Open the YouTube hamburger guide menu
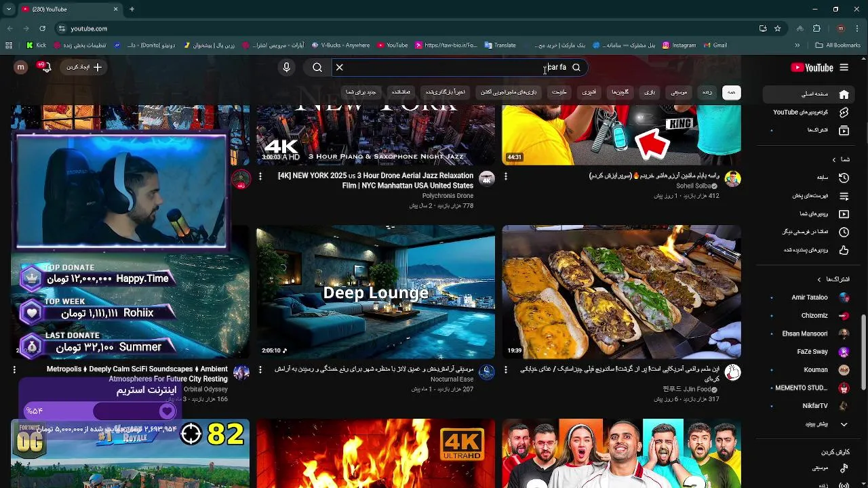Viewport: 868px width, 488px height. point(844,67)
